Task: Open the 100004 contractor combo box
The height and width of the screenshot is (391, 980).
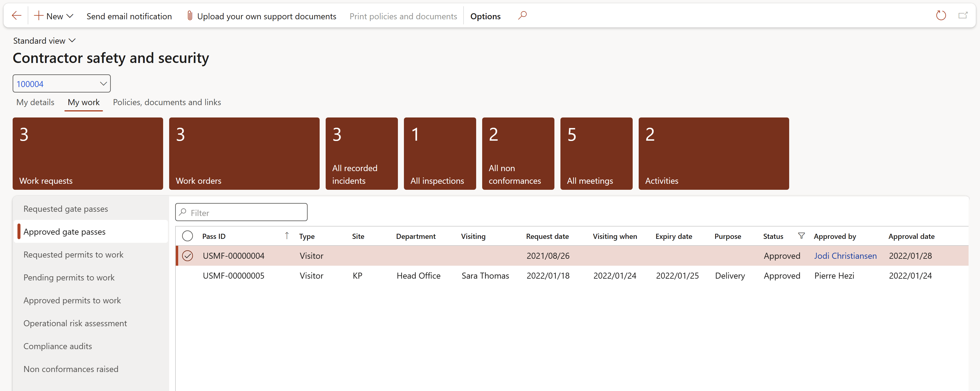Action: coord(103,84)
